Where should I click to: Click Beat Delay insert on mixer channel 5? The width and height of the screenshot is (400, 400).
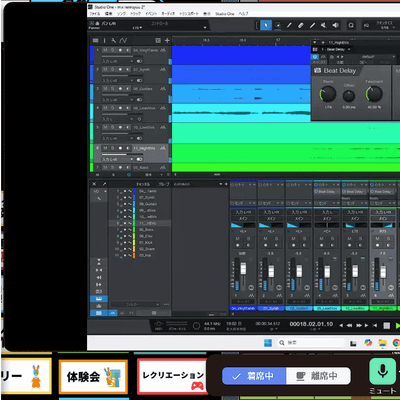coord(355,192)
